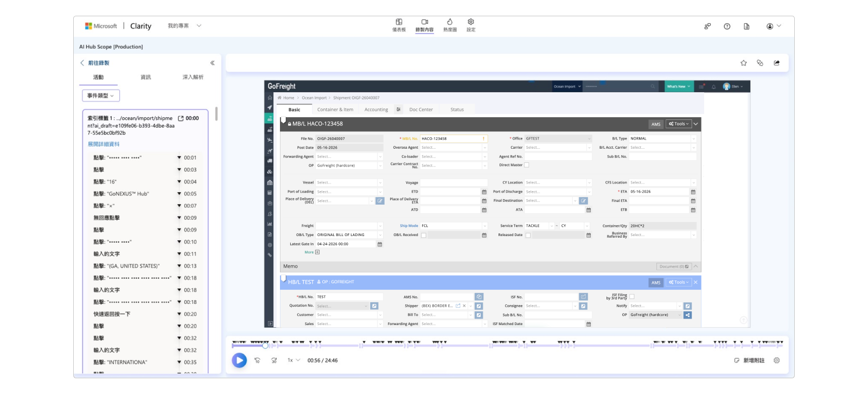Click the edit icon beside Final Destination

583,201
